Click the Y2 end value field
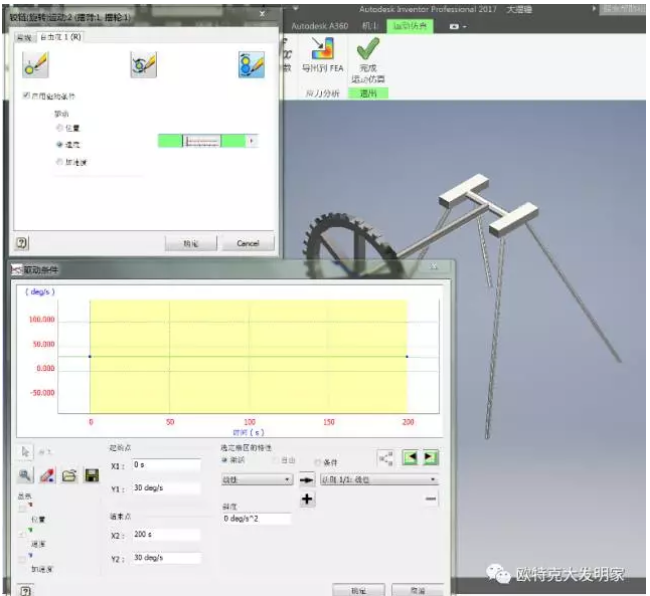Image resolution: width=650 pixels, height=596 pixels. click(x=166, y=557)
